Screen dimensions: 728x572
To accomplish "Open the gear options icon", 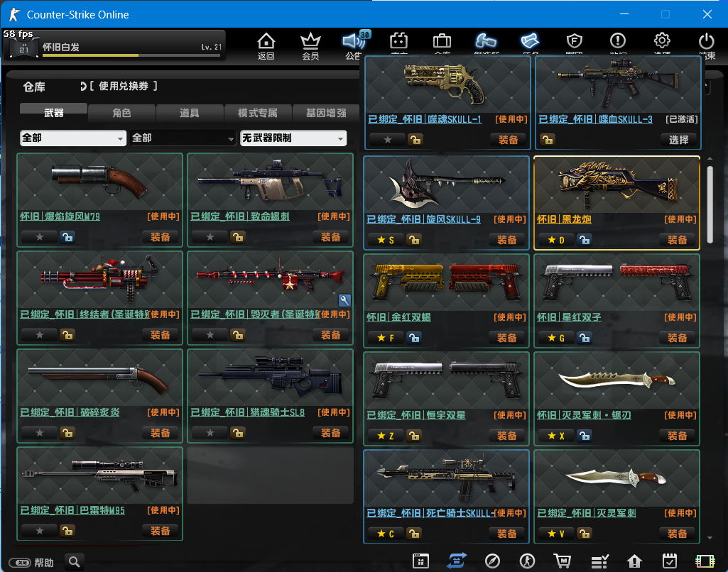I will pyautogui.click(x=662, y=41).
